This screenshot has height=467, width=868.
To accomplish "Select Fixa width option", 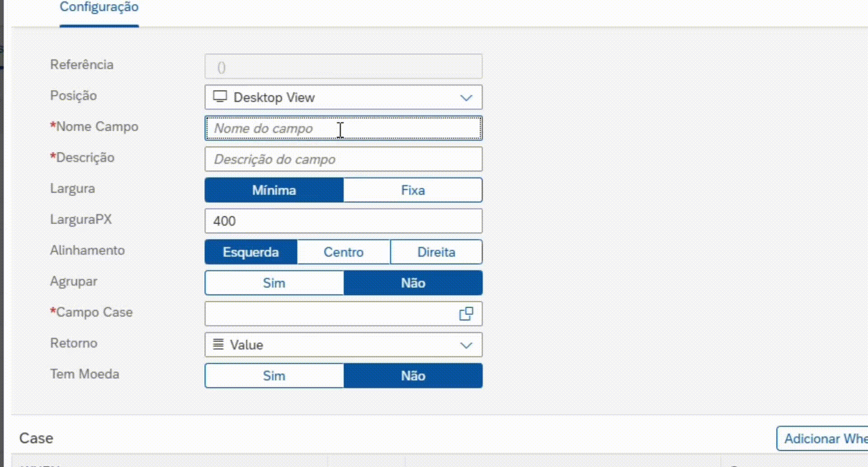I will click(413, 190).
